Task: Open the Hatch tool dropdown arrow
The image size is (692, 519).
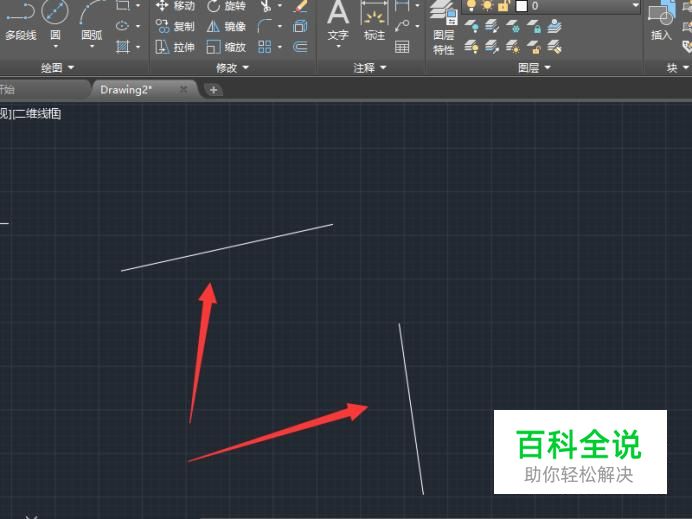Action: (138, 46)
